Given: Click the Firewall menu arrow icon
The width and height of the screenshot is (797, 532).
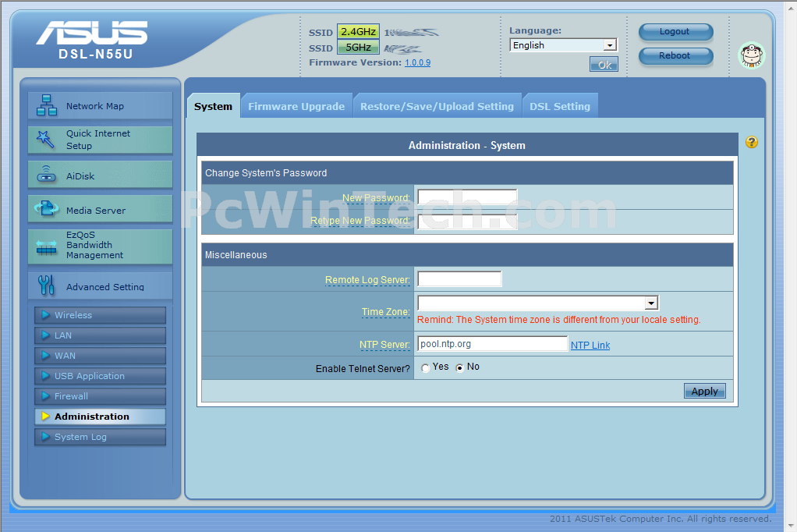Looking at the screenshot, I should click(46, 395).
